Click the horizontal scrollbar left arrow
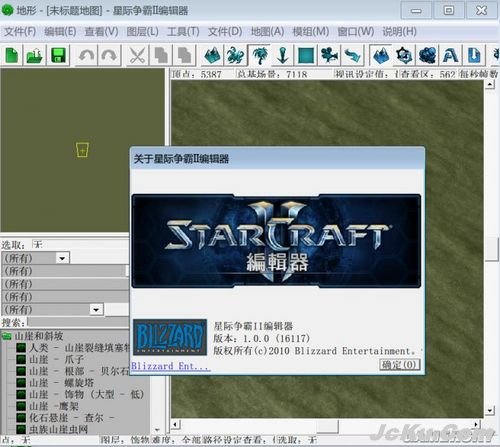The height and width of the screenshot is (447, 500). tap(175, 425)
